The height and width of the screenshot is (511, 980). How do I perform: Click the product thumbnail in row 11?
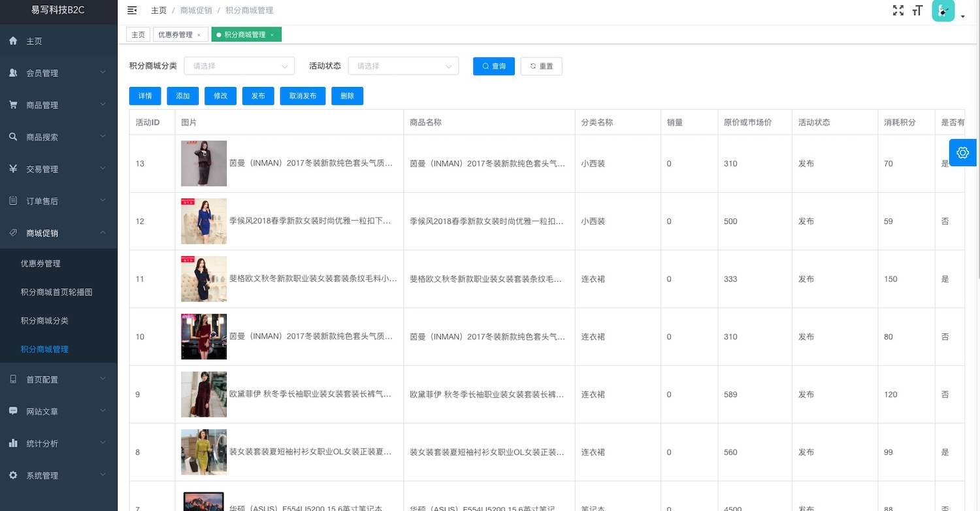click(x=204, y=279)
